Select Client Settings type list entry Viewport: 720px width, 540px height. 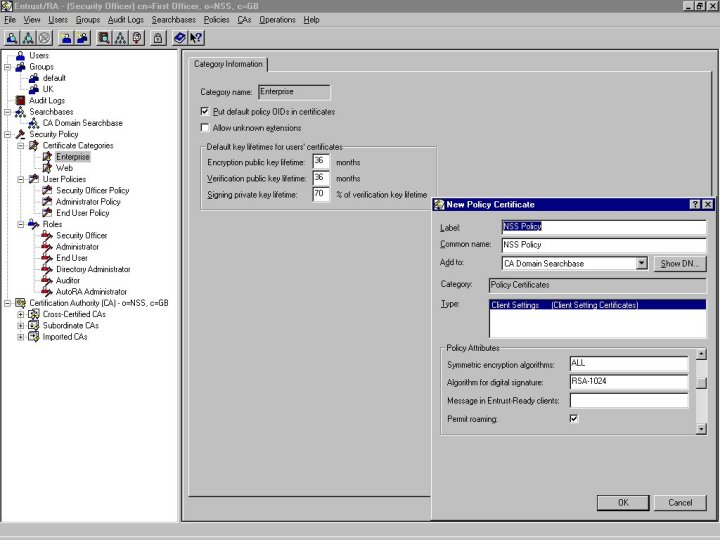pyautogui.click(x=597, y=305)
